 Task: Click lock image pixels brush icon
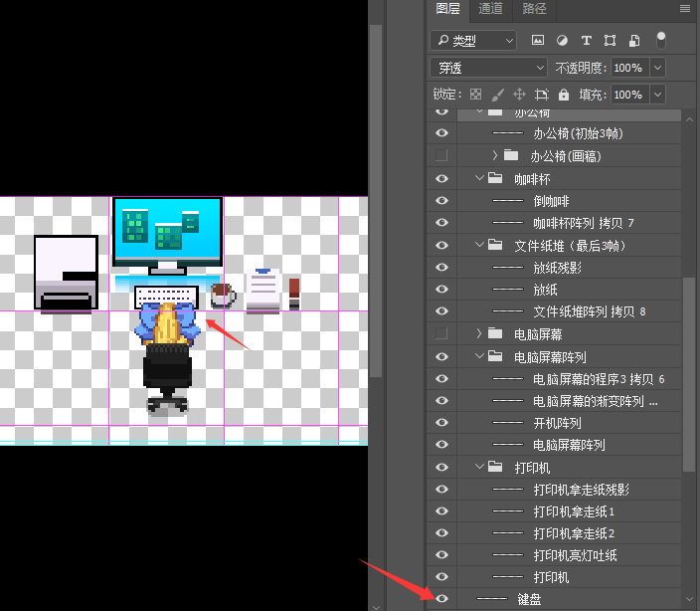point(498,95)
